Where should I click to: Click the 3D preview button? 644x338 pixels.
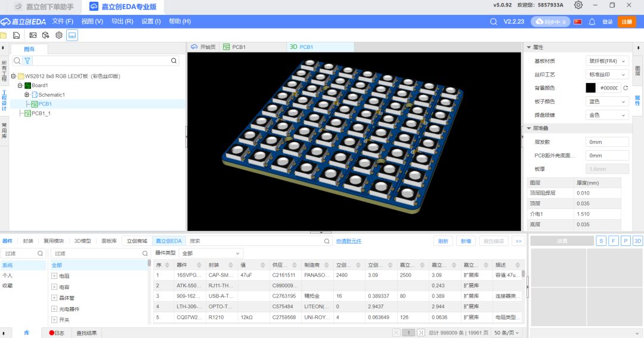pos(638,241)
